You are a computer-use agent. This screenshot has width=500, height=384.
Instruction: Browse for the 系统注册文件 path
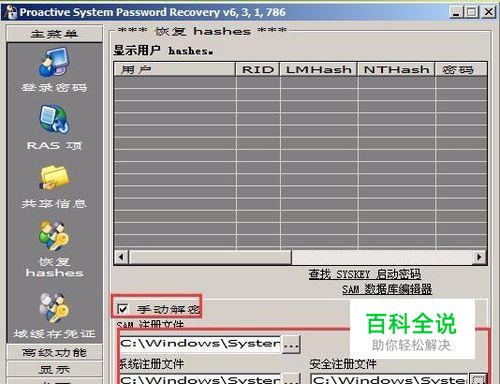tap(291, 379)
